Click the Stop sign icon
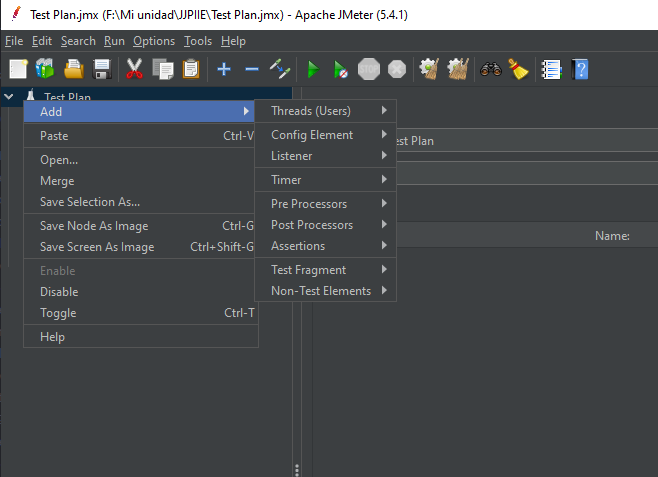 (x=369, y=69)
